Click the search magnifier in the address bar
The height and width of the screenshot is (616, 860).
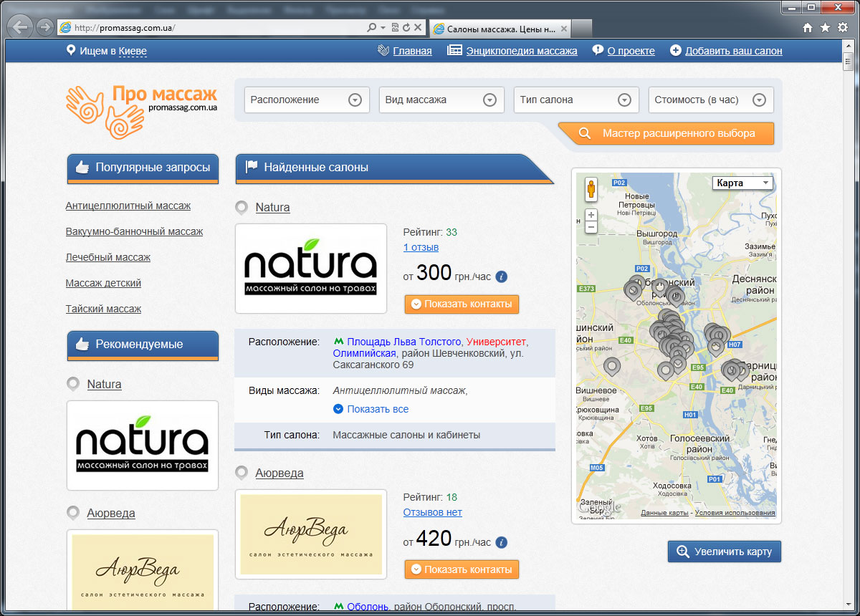click(371, 28)
